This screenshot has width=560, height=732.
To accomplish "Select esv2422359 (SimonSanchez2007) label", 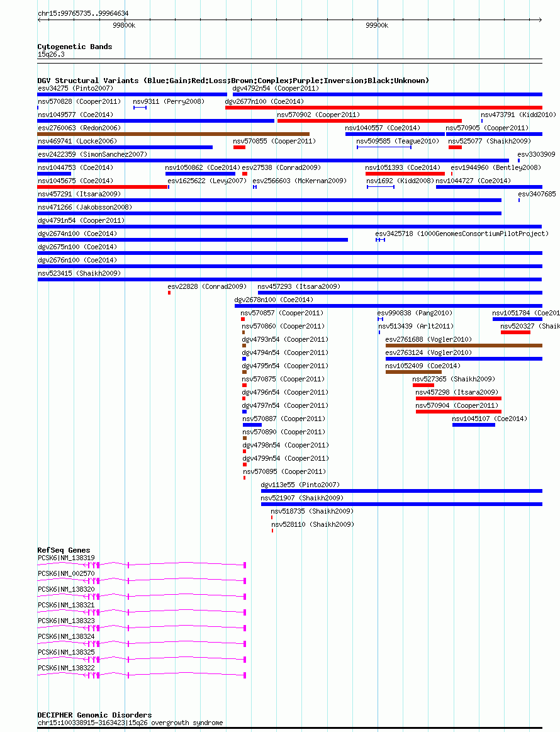I will pyautogui.click(x=92, y=154).
